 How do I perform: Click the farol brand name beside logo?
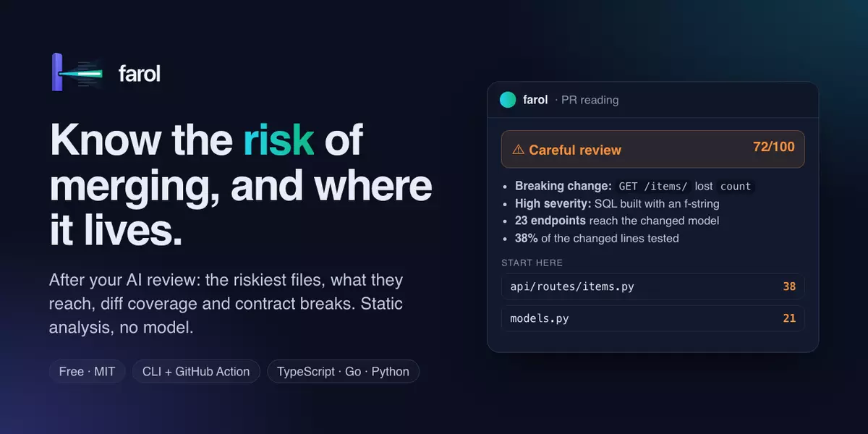(140, 73)
